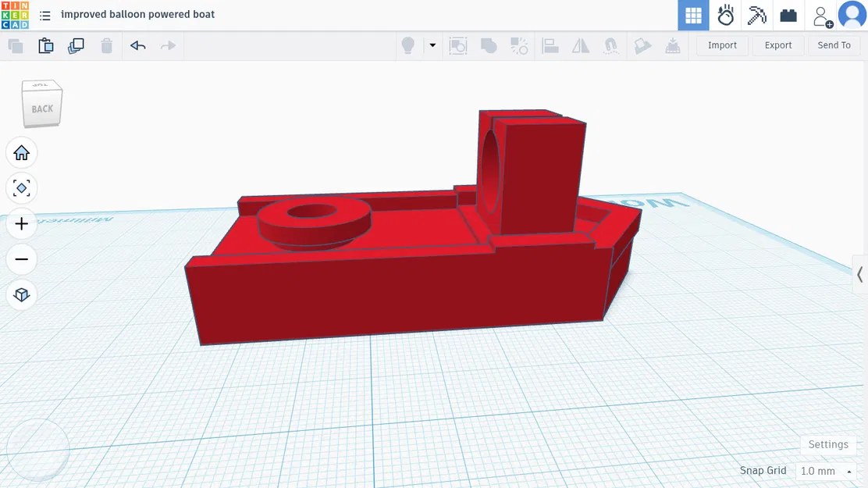Open the Snap Grid dropdown
Image resolution: width=868 pixels, height=488 pixels.
click(x=826, y=471)
